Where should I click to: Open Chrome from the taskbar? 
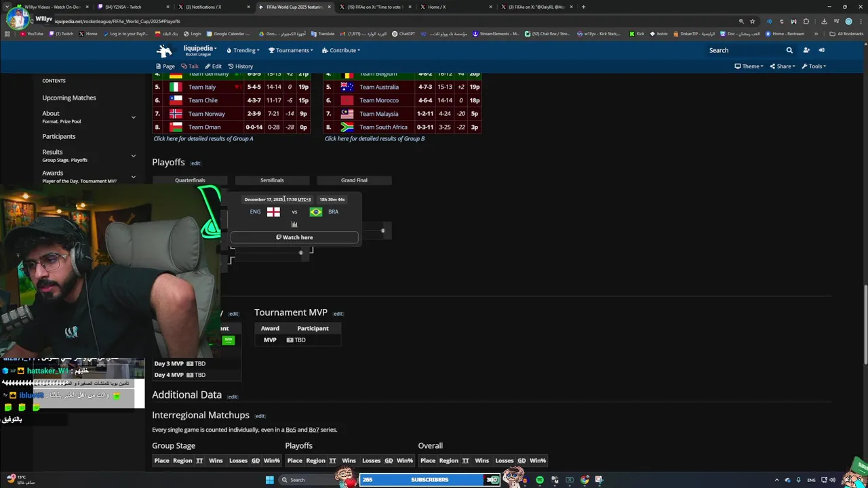585,480
